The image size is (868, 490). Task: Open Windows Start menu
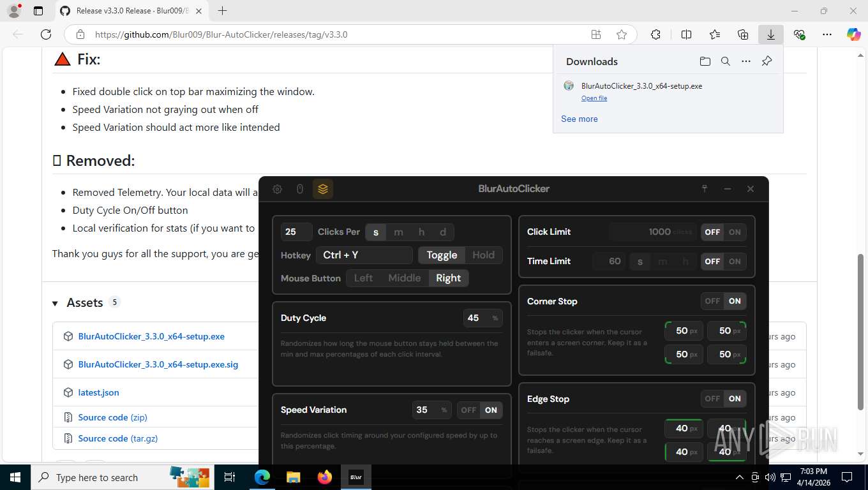15,477
